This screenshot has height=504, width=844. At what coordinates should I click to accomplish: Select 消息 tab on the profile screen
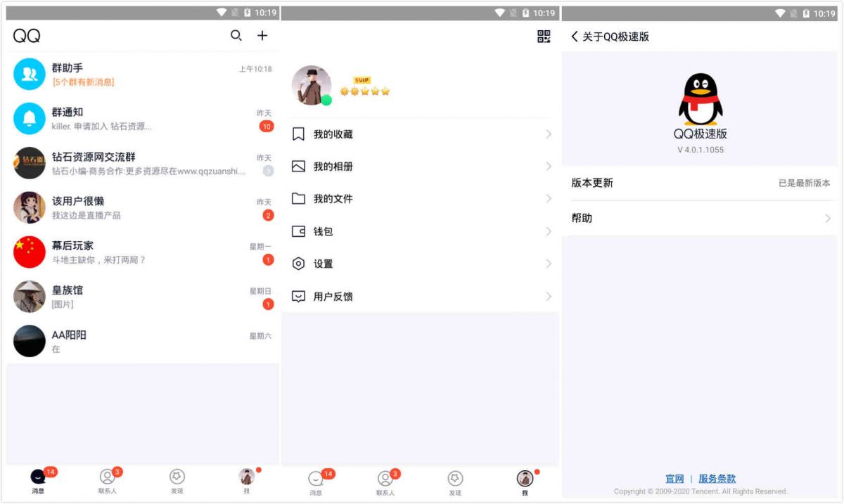point(316,482)
